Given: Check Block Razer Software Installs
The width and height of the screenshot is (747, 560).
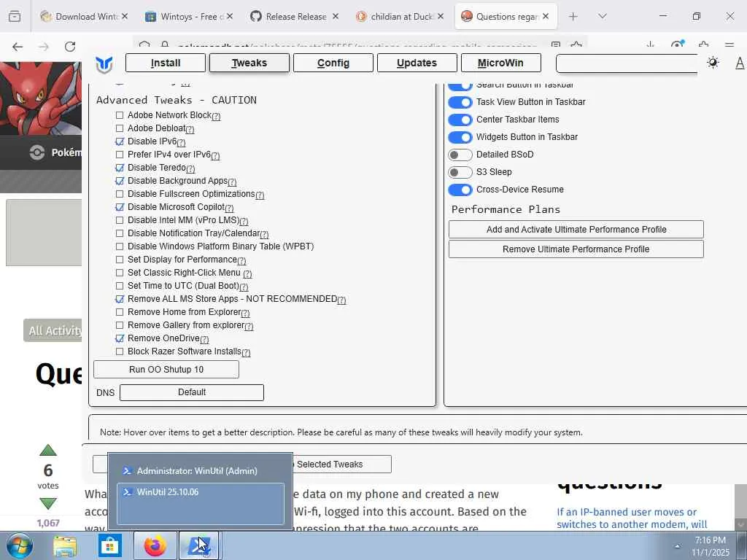Looking at the screenshot, I should click(x=120, y=351).
